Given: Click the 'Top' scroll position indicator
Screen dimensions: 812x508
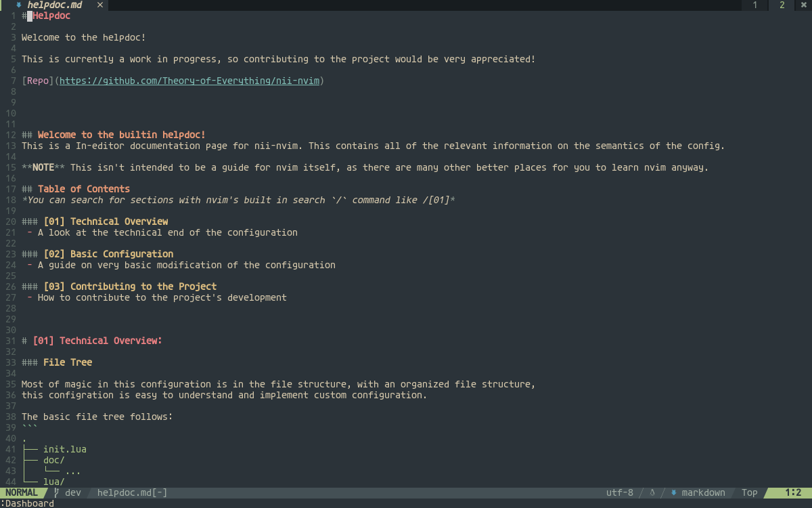Looking at the screenshot, I should [x=750, y=492].
